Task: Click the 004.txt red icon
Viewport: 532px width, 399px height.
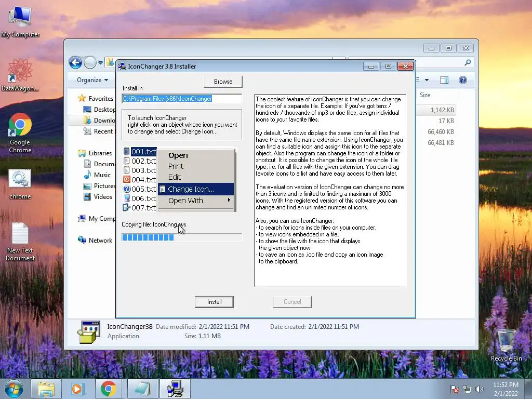Action: (127, 179)
